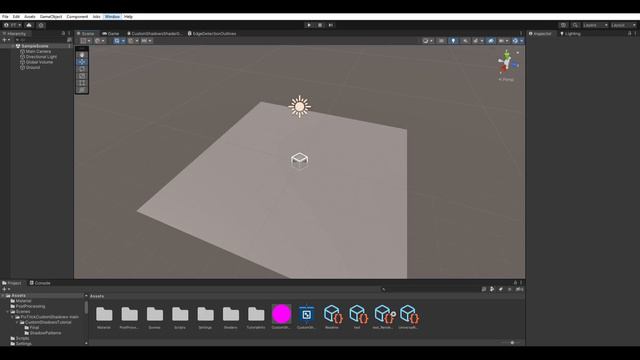Toggle scene audio button
640x360 pixels.
(x=465, y=41)
